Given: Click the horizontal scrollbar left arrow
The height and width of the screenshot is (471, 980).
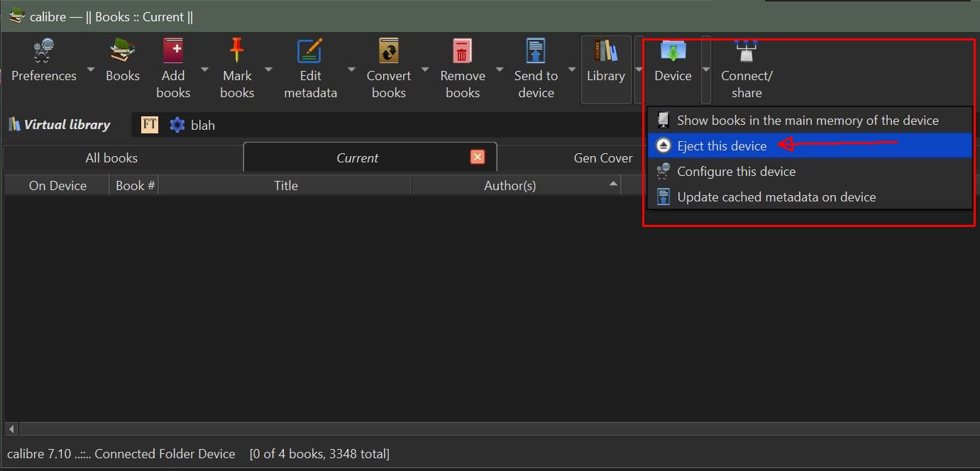Looking at the screenshot, I should (x=11, y=429).
